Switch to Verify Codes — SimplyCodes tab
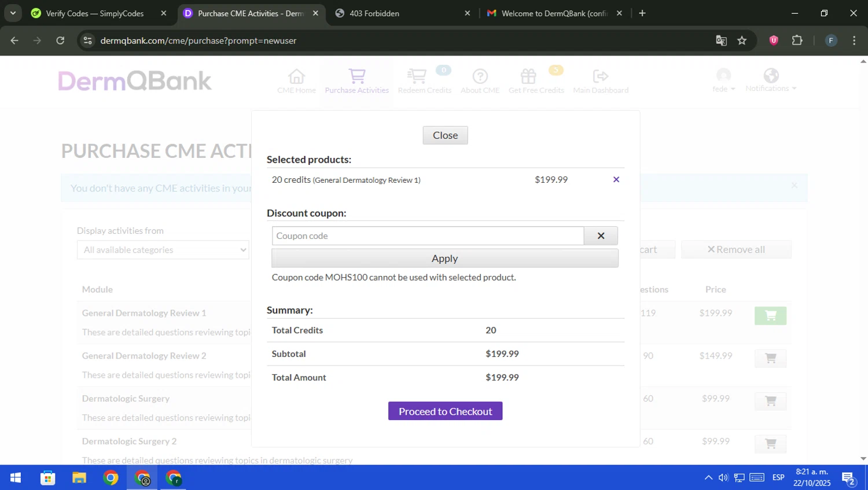 (x=95, y=13)
